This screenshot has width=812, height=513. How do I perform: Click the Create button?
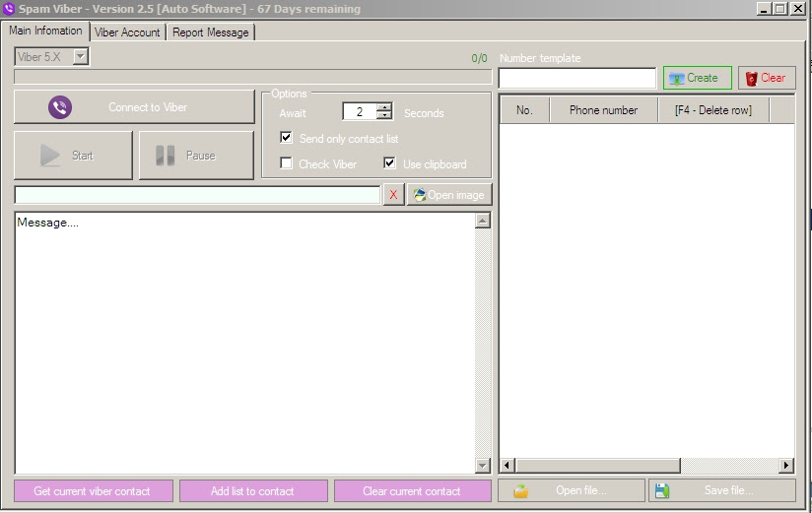698,78
